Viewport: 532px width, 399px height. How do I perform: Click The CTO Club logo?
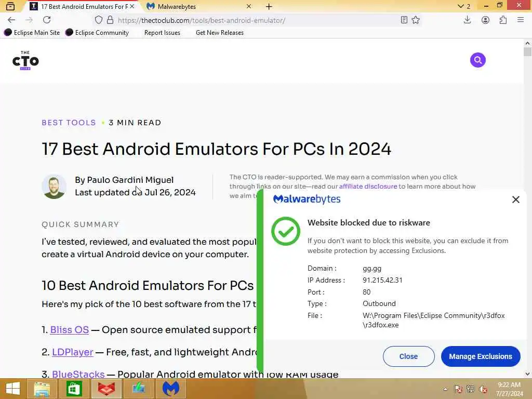pyautogui.click(x=25, y=60)
